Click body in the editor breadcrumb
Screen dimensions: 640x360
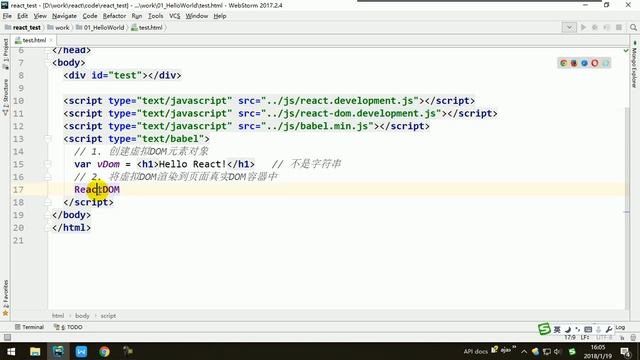82,316
